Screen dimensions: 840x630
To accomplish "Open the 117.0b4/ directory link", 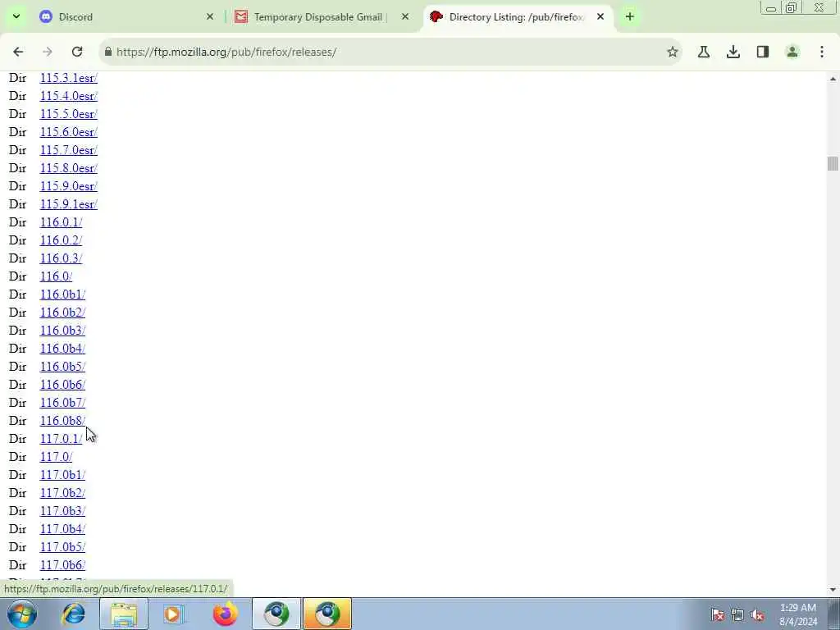I will (62, 529).
